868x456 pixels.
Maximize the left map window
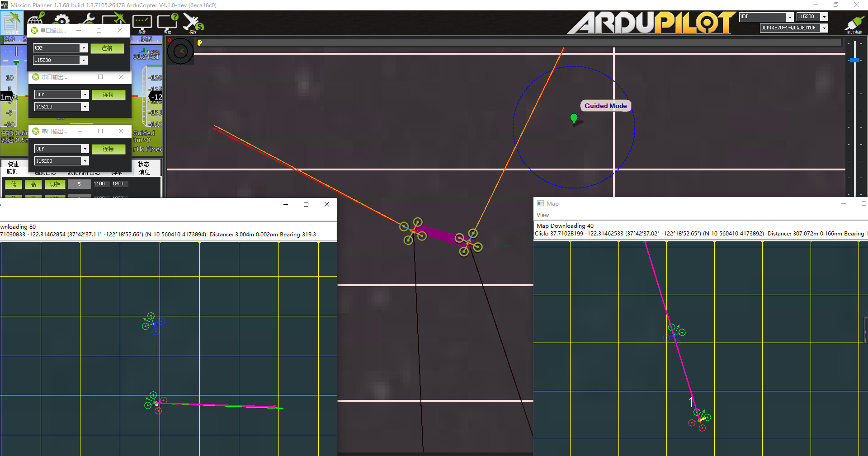(x=306, y=204)
